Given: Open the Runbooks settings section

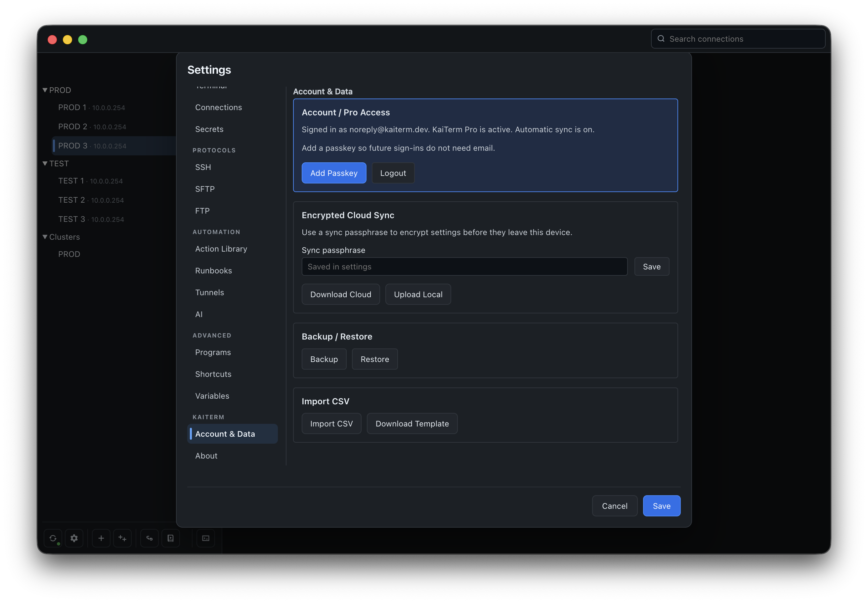Looking at the screenshot, I should (233, 270).
